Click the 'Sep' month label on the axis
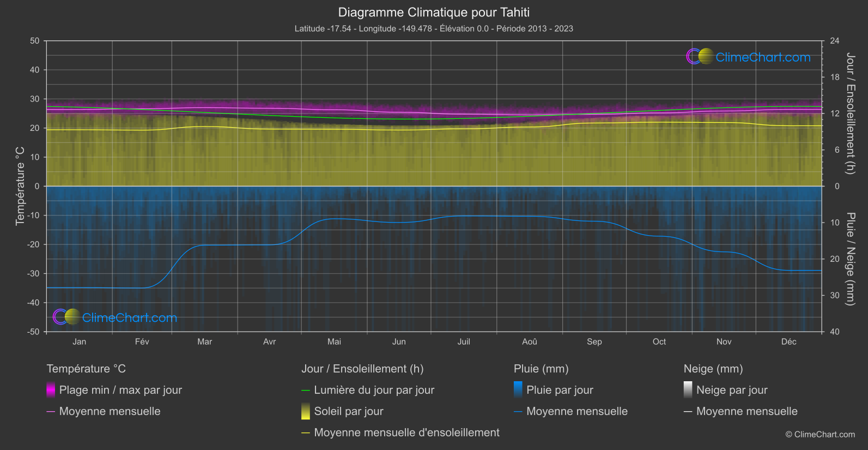This screenshot has width=868, height=450. coord(594,341)
